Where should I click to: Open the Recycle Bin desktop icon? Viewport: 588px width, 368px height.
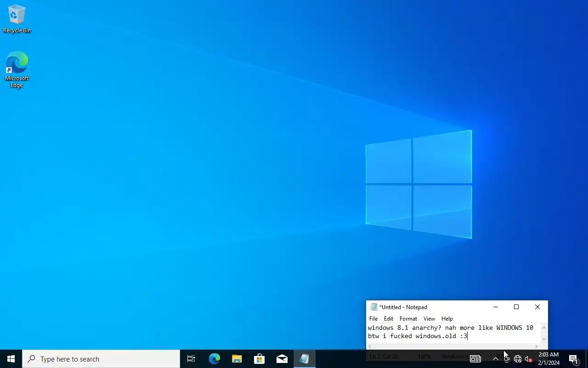pos(17,19)
